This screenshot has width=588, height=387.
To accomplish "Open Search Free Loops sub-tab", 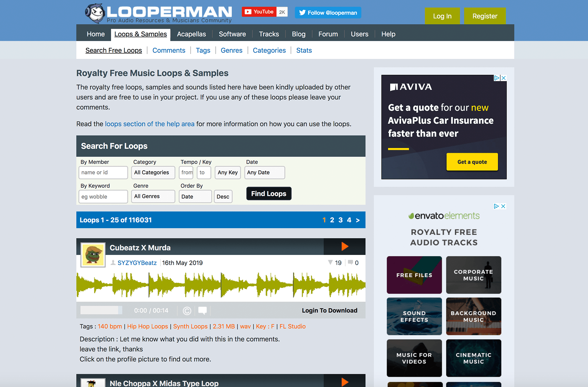I will [114, 50].
